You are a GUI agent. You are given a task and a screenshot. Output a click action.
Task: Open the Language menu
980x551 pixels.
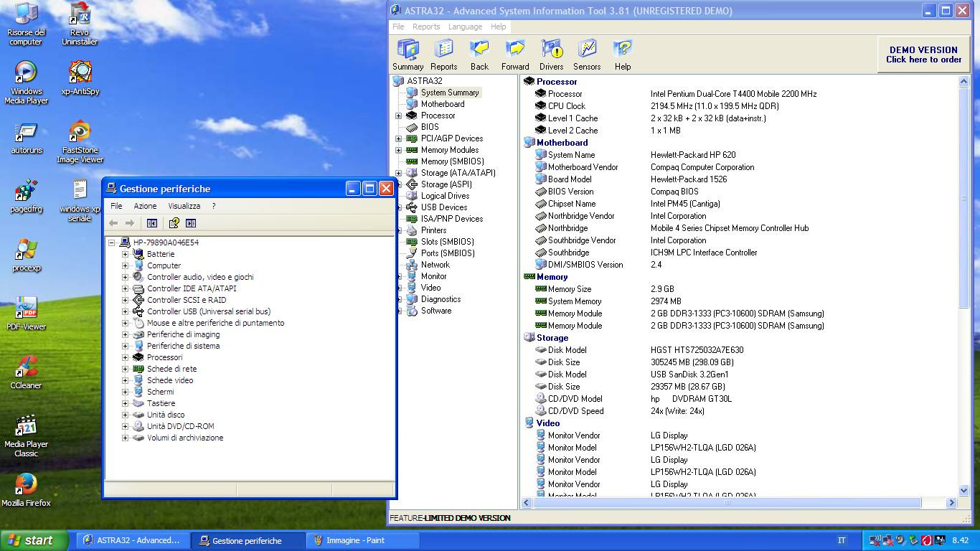point(465,27)
